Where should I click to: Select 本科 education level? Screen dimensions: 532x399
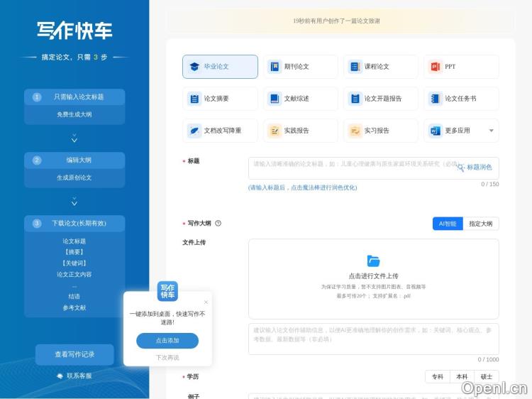click(x=462, y=377)
